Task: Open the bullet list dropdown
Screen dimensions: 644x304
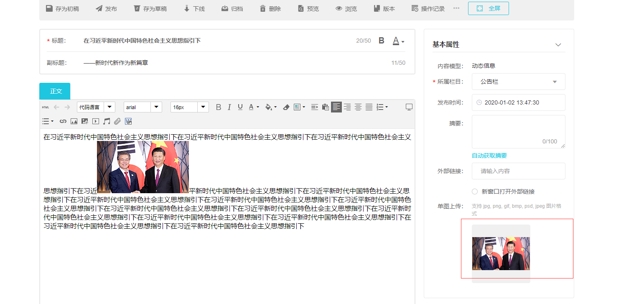Action: [x=48, y=121]
